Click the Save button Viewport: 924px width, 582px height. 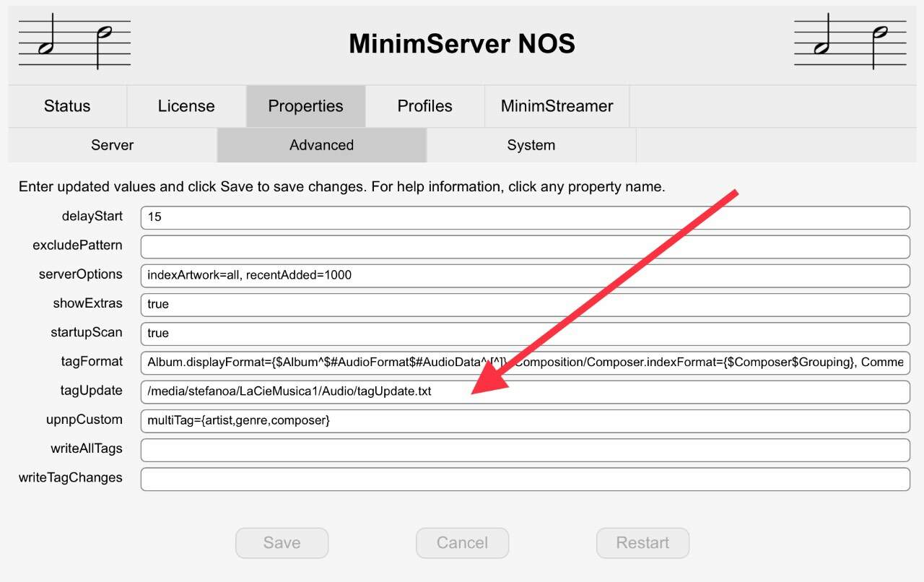coord(282,543)
